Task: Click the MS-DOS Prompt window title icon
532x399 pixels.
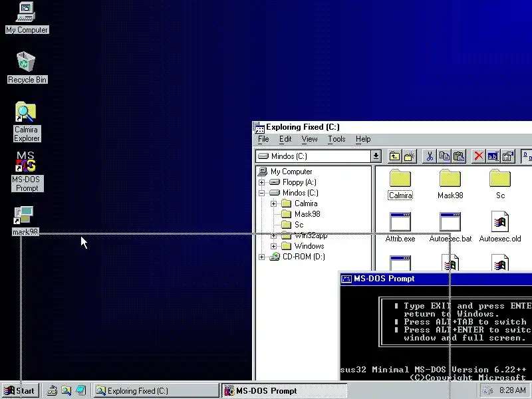Action: [x=346, y=279]
